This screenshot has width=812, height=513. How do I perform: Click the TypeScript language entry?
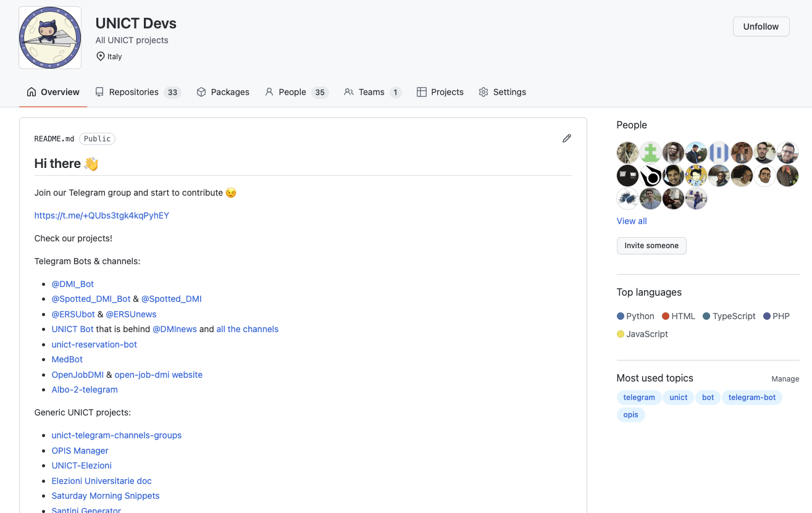point(729,316)
